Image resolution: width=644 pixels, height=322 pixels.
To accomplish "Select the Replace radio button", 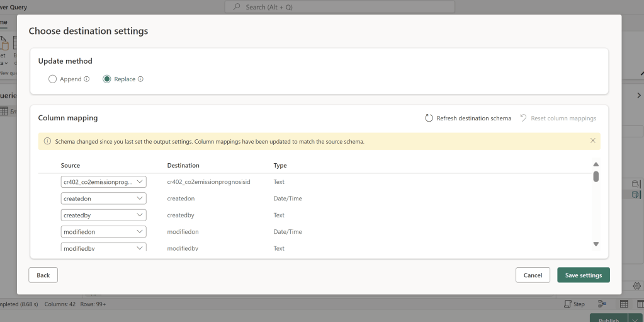I will [107, 79].
